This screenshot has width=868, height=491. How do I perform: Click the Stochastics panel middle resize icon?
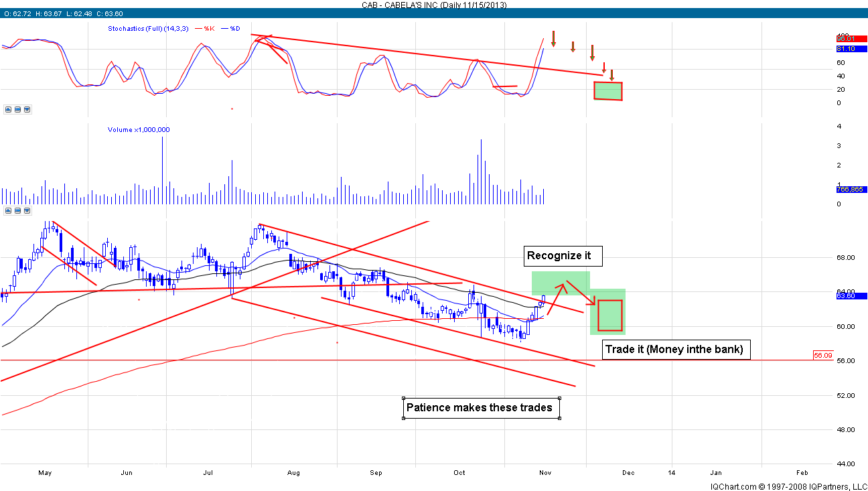pos(17,109)
